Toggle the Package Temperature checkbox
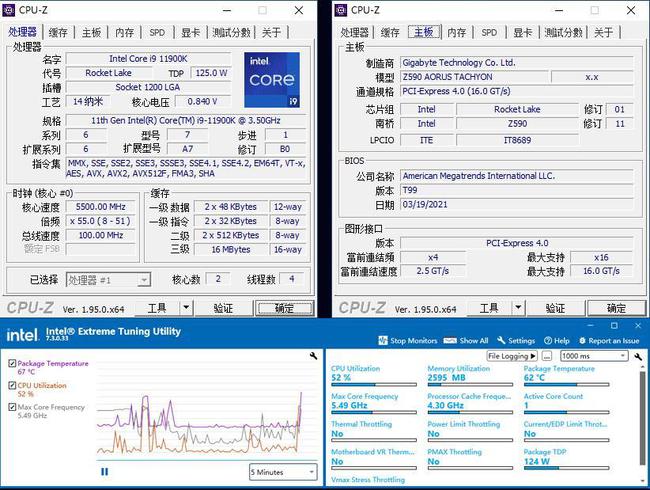The image size is (650, 490). (x=12, y=364)
